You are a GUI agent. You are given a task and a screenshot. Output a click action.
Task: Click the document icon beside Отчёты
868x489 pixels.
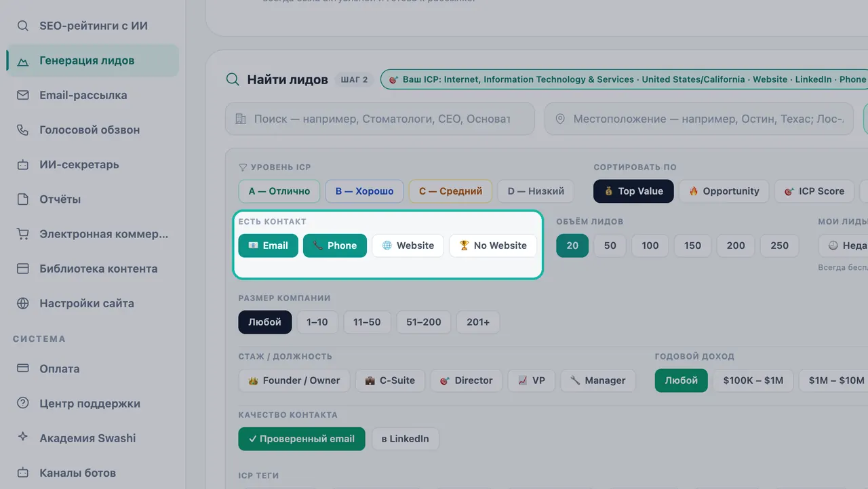23,199
